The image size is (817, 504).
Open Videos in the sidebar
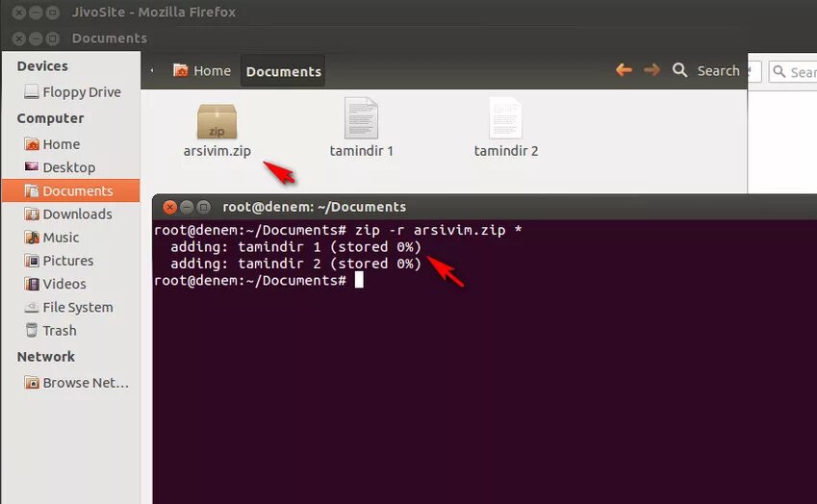[55, 284]
